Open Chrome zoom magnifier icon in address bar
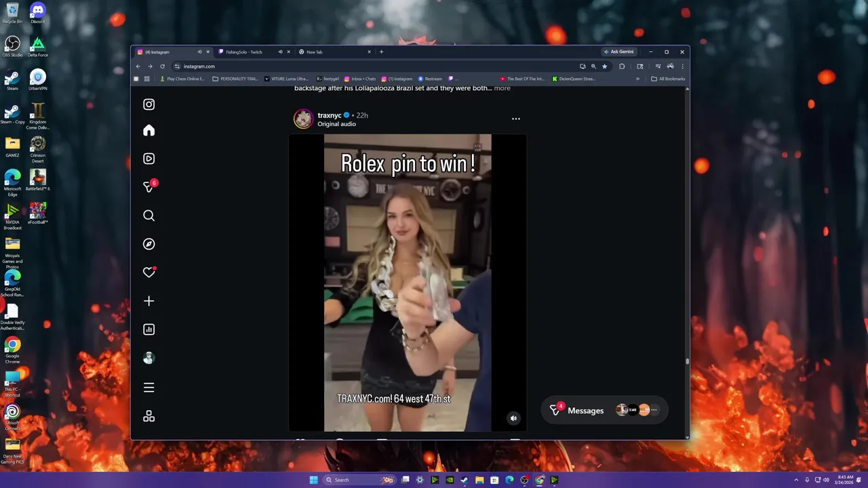 593,66
